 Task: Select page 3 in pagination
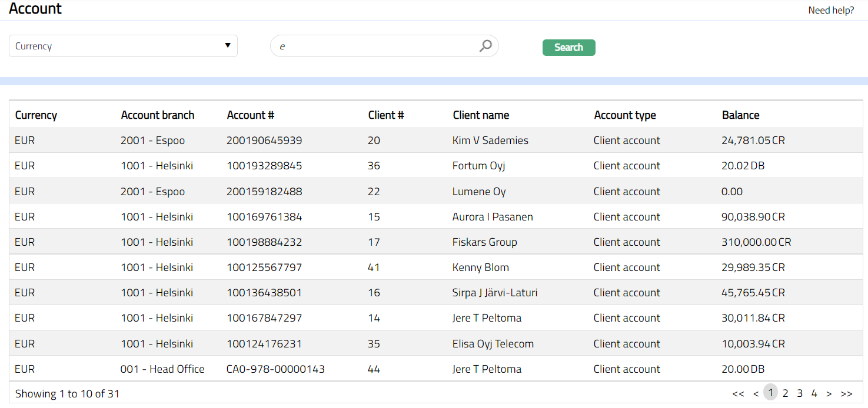(800, 393)
